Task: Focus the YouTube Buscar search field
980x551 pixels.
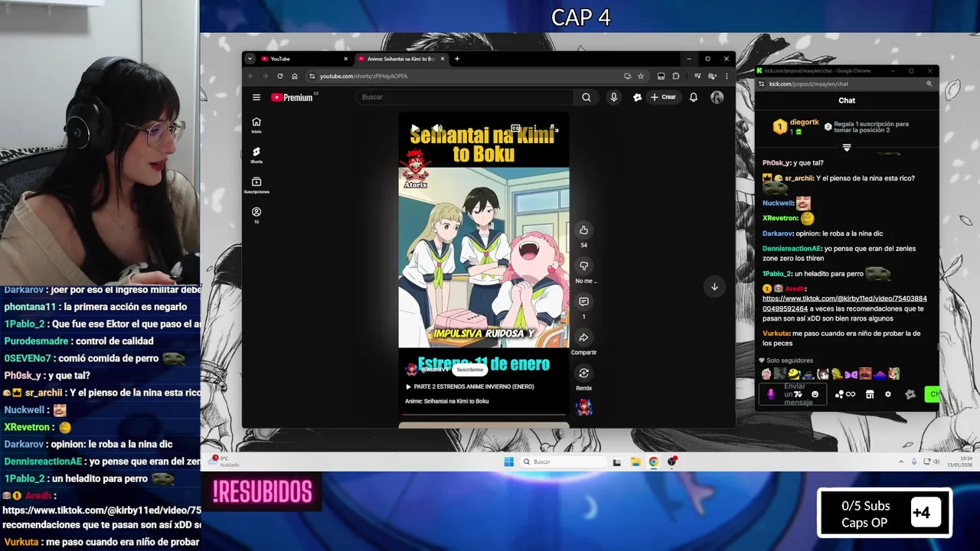Action: click(x=465, y=97)
